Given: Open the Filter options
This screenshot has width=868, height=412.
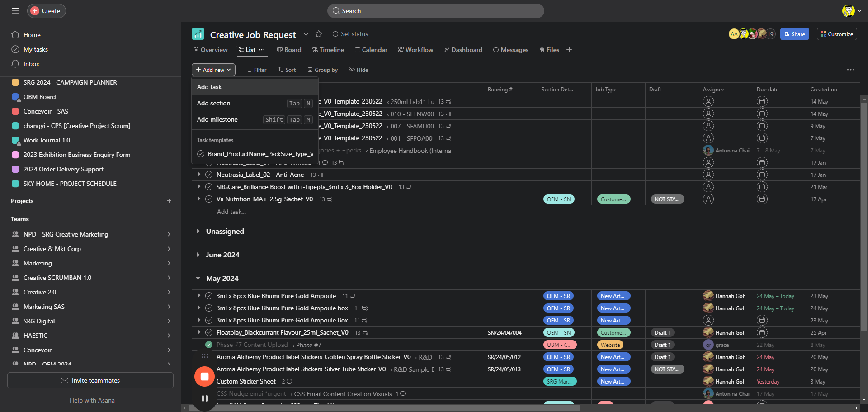Looking at the screenshot, I should tap(256, 70).
